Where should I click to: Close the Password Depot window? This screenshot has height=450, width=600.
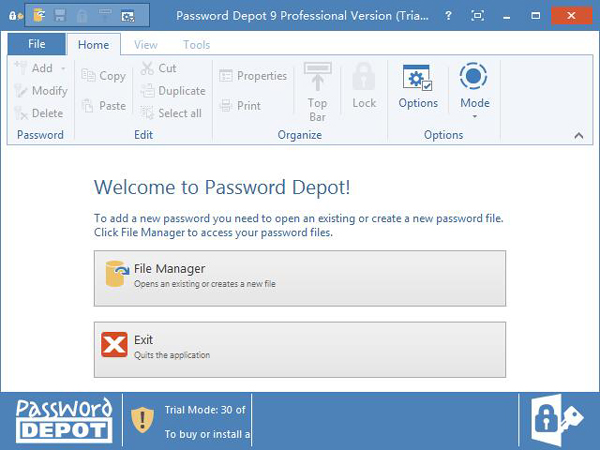tap(571, 16)
